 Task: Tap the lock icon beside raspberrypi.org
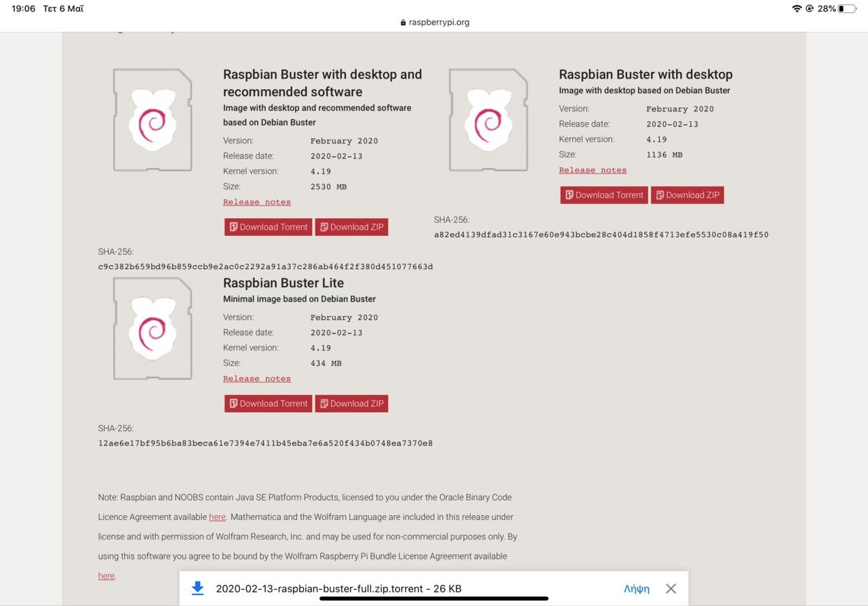coord(403,22)
